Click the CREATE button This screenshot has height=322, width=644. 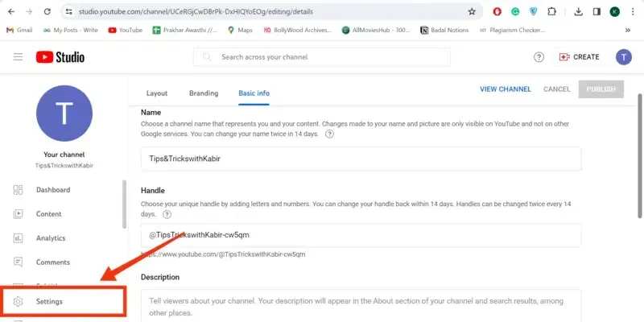pyautogui.click(x=580, y=57)
